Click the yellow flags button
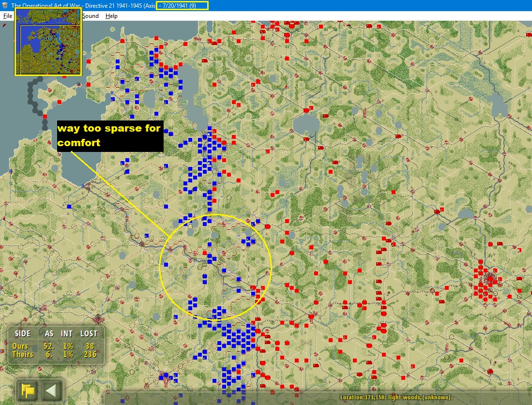Screen dimensions: 532x405 click(x=28, y=390)
